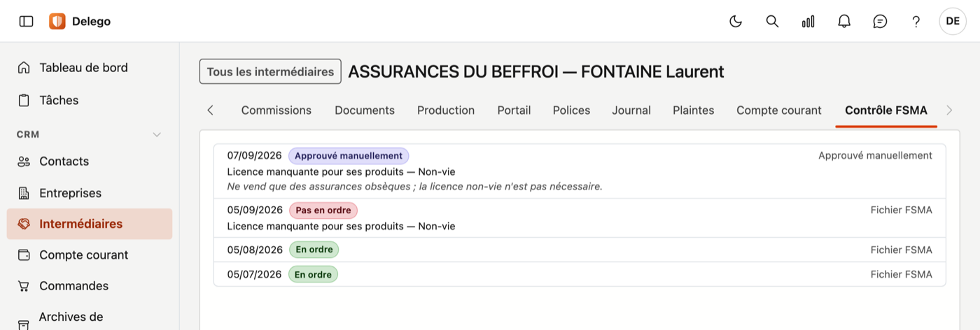Screen dimensions: 980x330
Task: Open the Polices tab
Action: (x=571, y=110)
